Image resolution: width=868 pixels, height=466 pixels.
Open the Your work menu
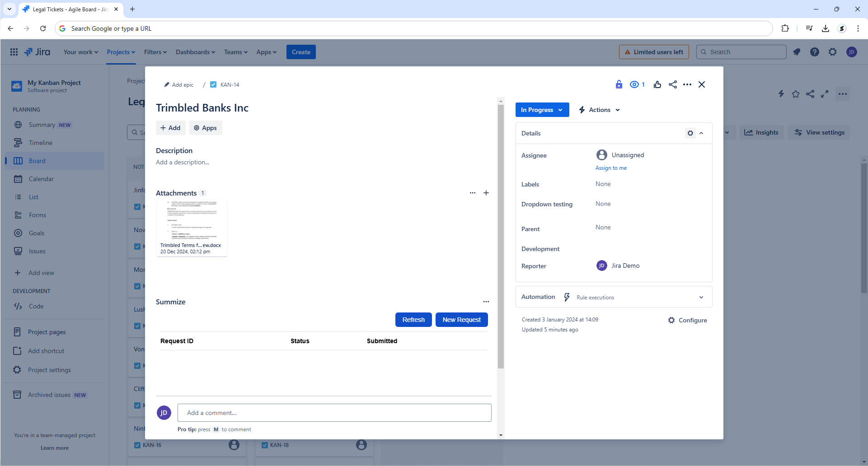81,52
